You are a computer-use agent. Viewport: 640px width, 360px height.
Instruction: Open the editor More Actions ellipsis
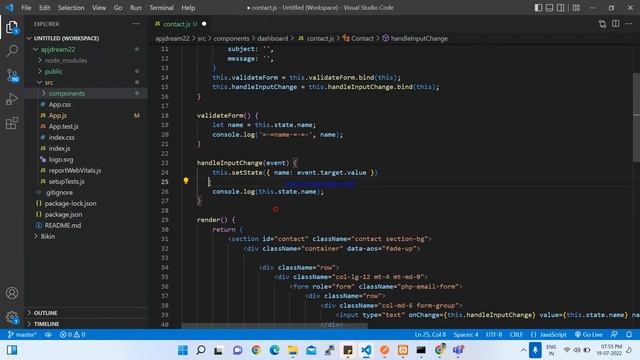[629, 24]
